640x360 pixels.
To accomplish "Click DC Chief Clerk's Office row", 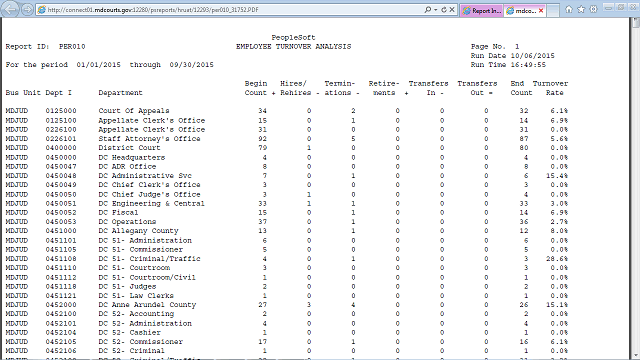I will point(287,184).
